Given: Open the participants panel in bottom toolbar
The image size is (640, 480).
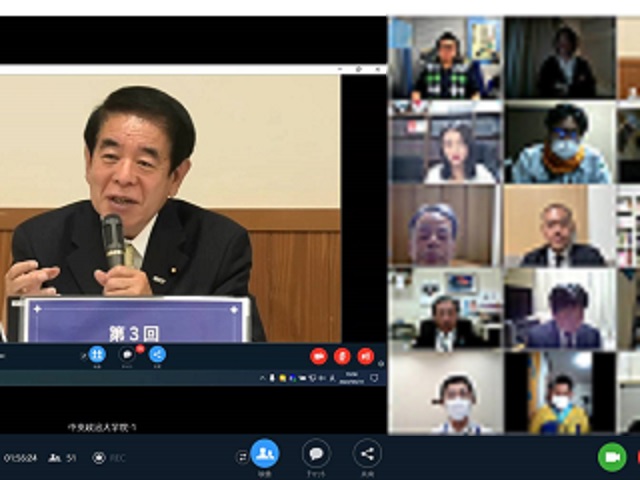Looking at the screenshot, I should tap(265, 454).
